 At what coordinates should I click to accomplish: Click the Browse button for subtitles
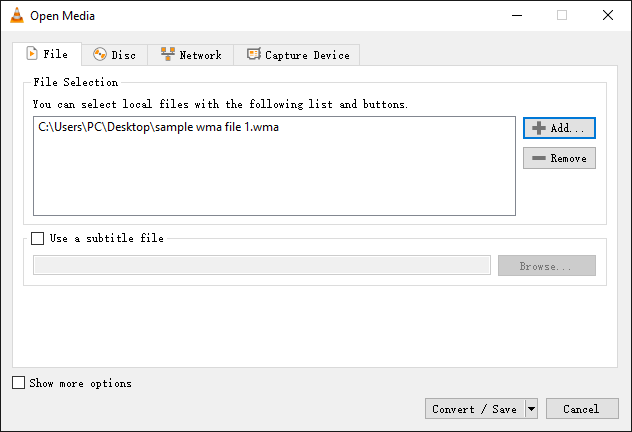[x=545, y=266]
